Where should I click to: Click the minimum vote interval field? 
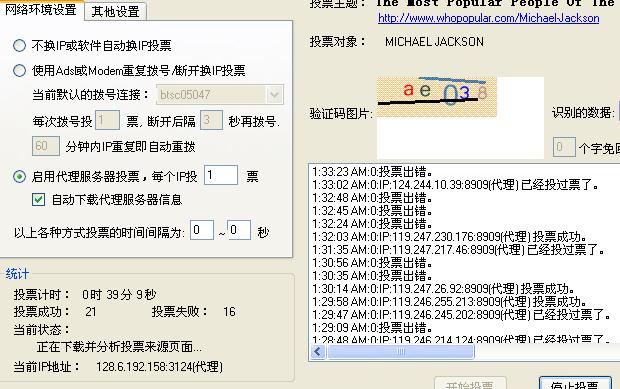pos(202,230)
